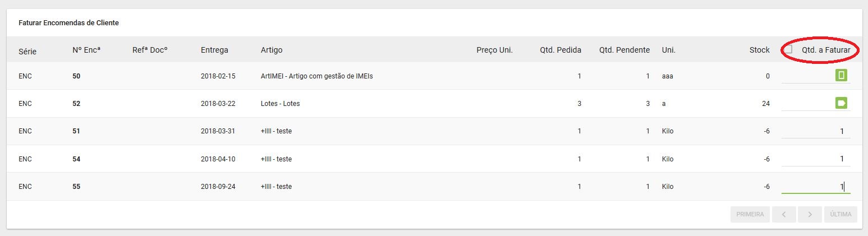Select the ArtIMEI article row
Viewport: 868px width, 236px height.
434,76
